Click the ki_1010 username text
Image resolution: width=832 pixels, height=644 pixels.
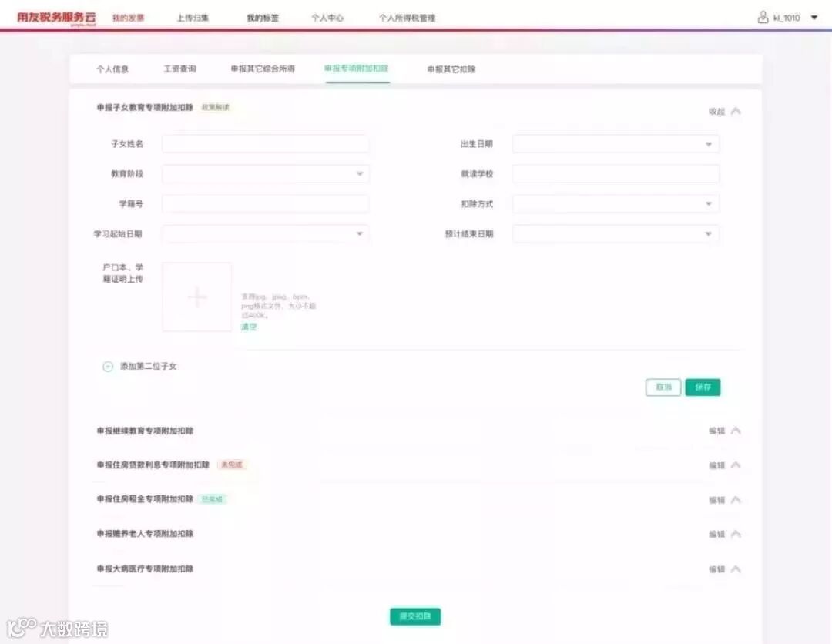click(x=787, y=18)
